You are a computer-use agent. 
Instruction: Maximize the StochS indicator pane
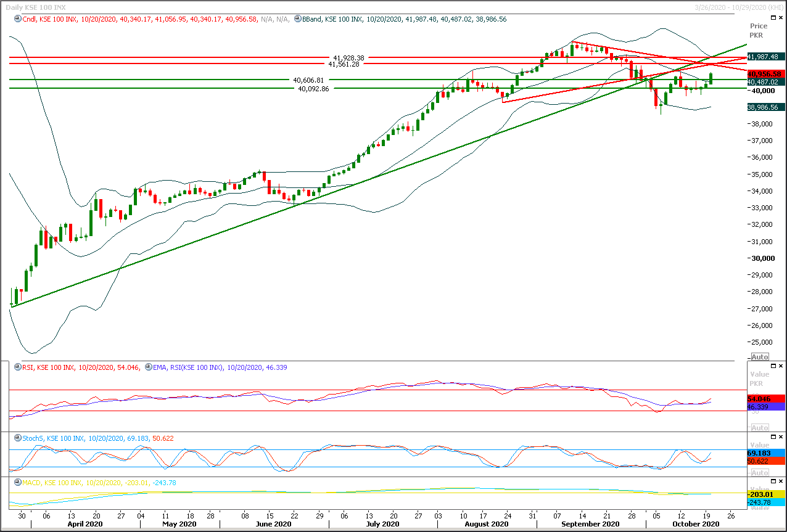pos(773,437)
